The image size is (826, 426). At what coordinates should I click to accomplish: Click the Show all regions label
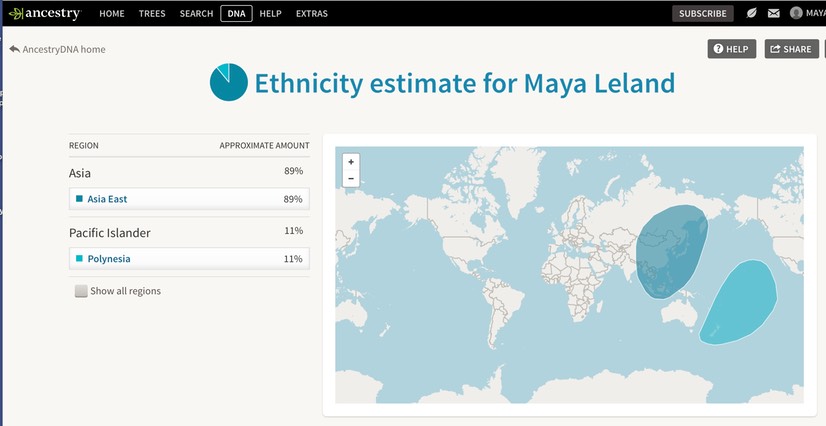coord(125,291)
